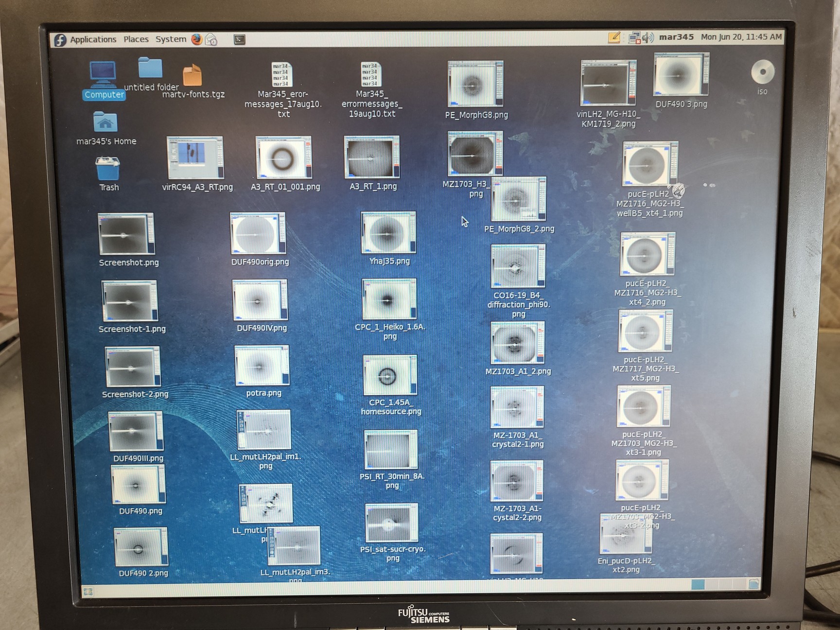Click the date and time clock
Screen dimensions: 840x630
[741, 37]
